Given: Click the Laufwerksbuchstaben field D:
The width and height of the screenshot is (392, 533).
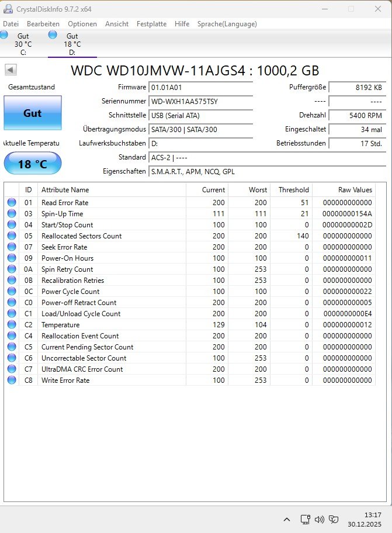Looking at the screenshot, I should [x=200, y=143].
